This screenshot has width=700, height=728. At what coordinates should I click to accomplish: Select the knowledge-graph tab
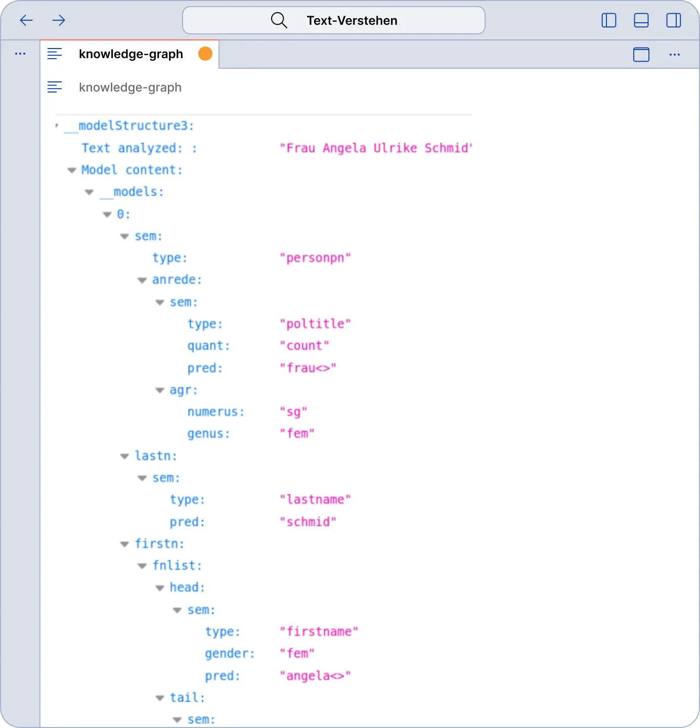click(x=130, y=54)
